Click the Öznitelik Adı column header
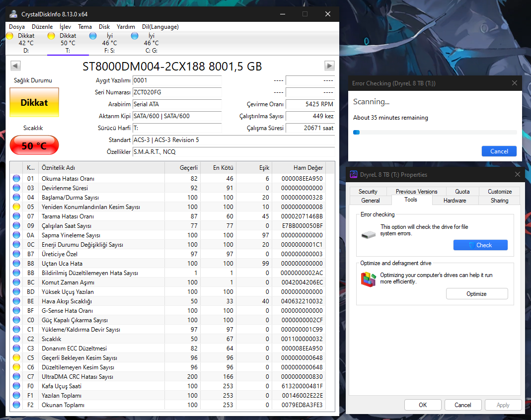Viewport: 531px width, 420px height. tap(102, 167)
